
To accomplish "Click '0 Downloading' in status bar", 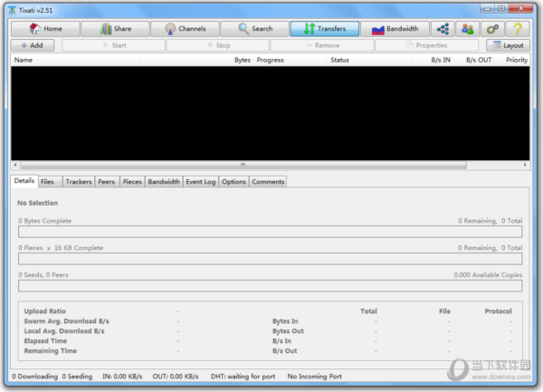I will click(35, 377).
